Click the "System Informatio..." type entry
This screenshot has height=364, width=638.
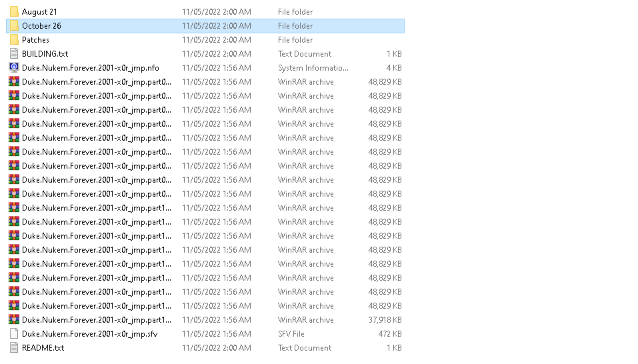pos(313,68)
